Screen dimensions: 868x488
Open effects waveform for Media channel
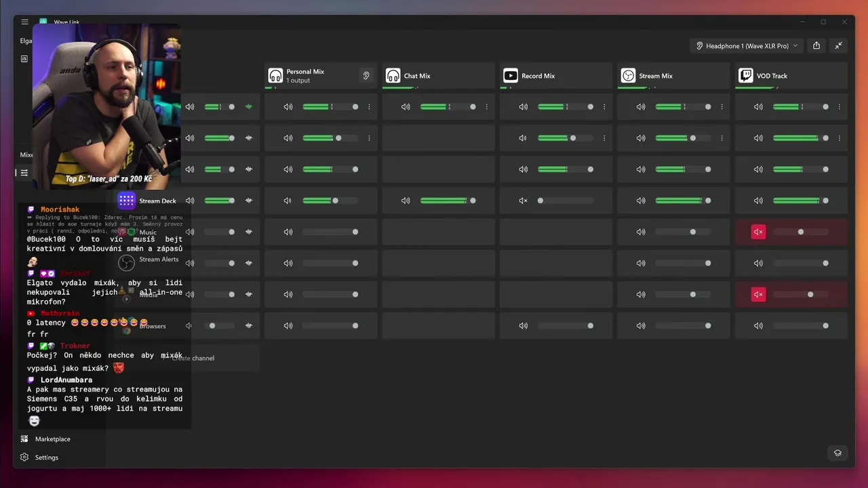pyautogui.click(x=249, y=294)
